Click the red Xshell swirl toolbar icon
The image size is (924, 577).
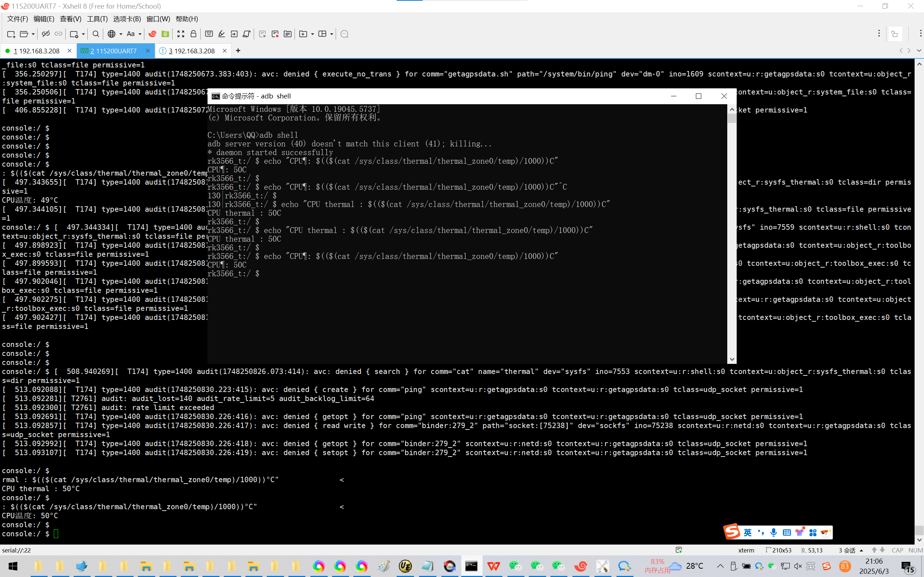(152, 34)
